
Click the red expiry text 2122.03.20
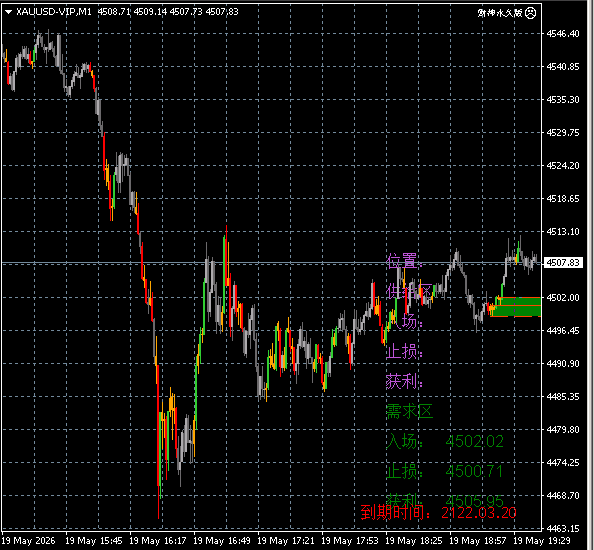click(x=479, y=513)
